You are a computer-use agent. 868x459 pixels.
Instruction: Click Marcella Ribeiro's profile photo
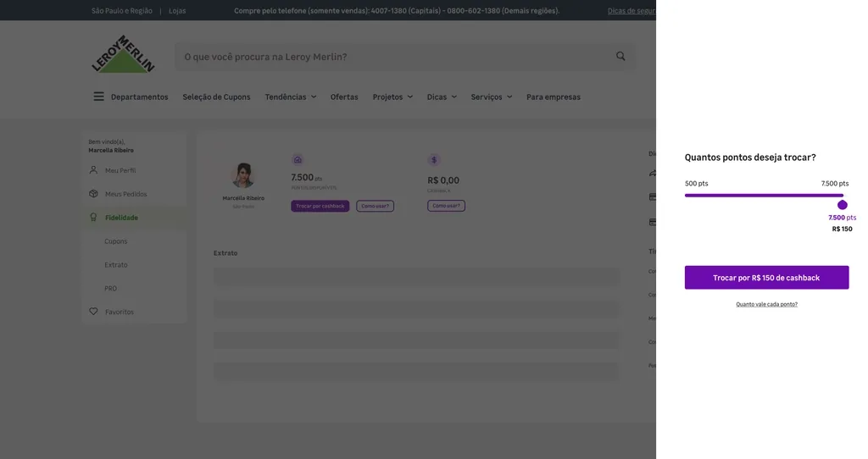pos(243,175)
